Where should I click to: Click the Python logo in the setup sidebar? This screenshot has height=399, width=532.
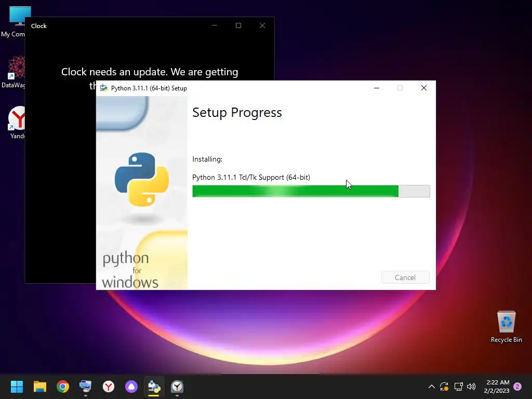point(141,179)
